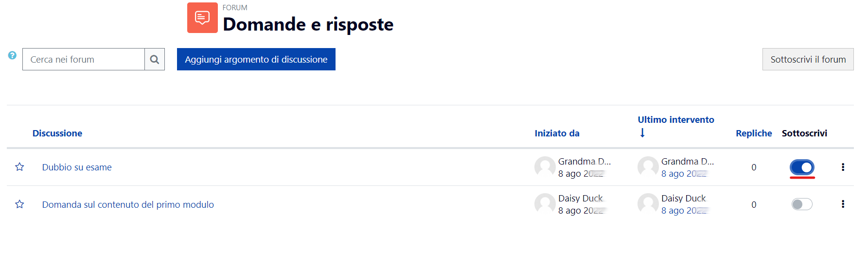The height and width of the screenshot is (266, 868).
Task: Disable subscription for "Dubbio su esame"
Action: click(x=802, y=167)
